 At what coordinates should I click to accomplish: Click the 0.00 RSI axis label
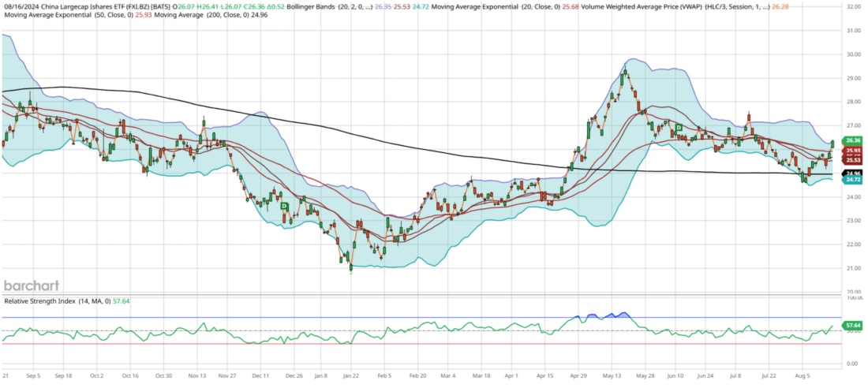(x=851, y=364)
